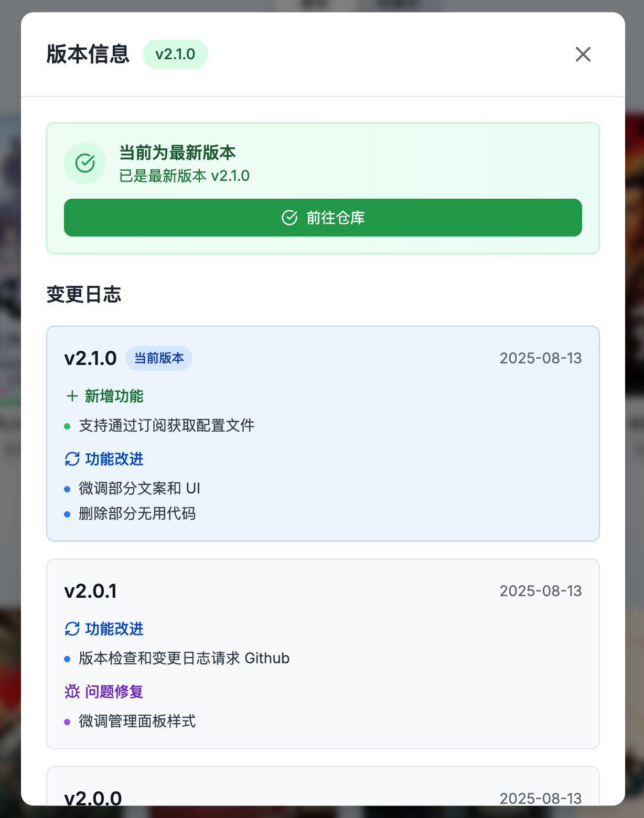This screenshot has width=644, height=818.
Task: Select the v2.1.0 changelog heading
Action: (90, 358)
